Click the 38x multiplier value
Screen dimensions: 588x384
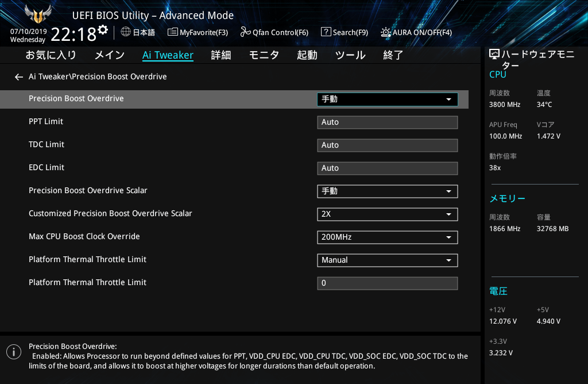pyautogui.click(x=495, y=168)
